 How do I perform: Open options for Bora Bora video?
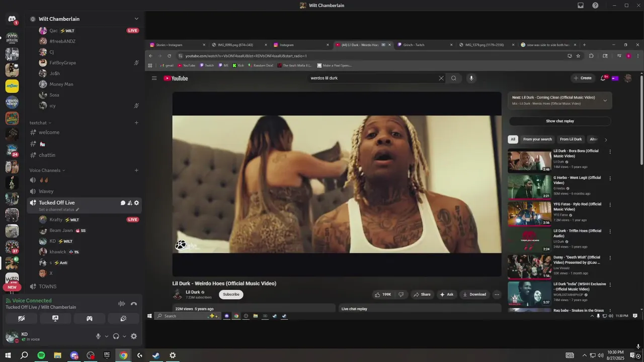(610, 151)
